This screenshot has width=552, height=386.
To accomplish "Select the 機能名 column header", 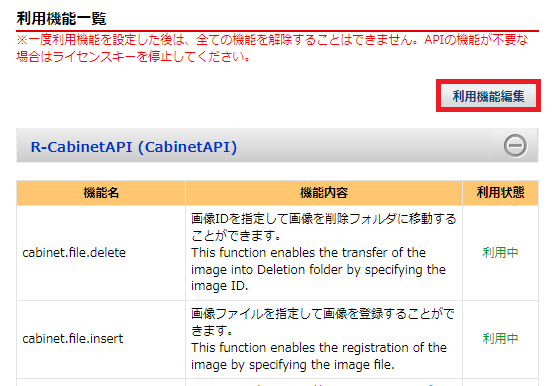I will click(101, 193).
